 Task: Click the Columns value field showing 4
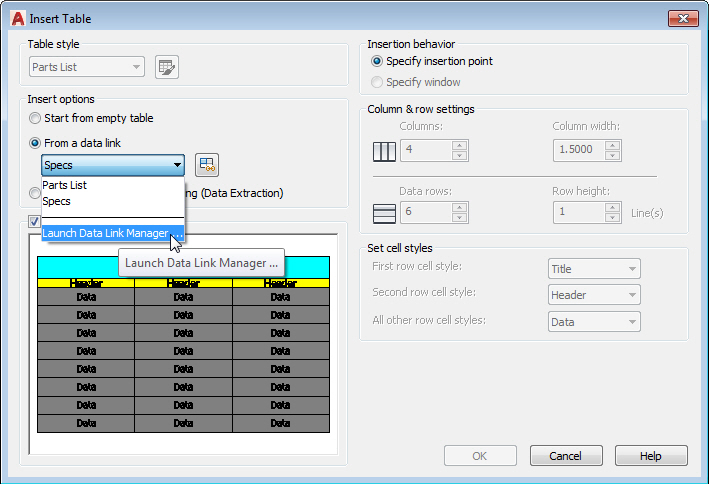426,150
